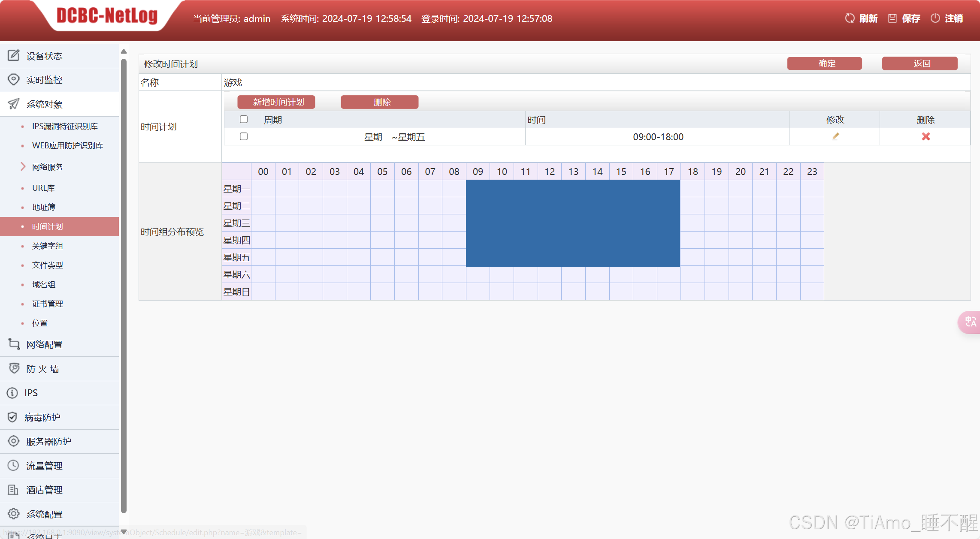Collapse the 系统对象 menu
This screenshot has height=539, width=980.
point(59,104)
